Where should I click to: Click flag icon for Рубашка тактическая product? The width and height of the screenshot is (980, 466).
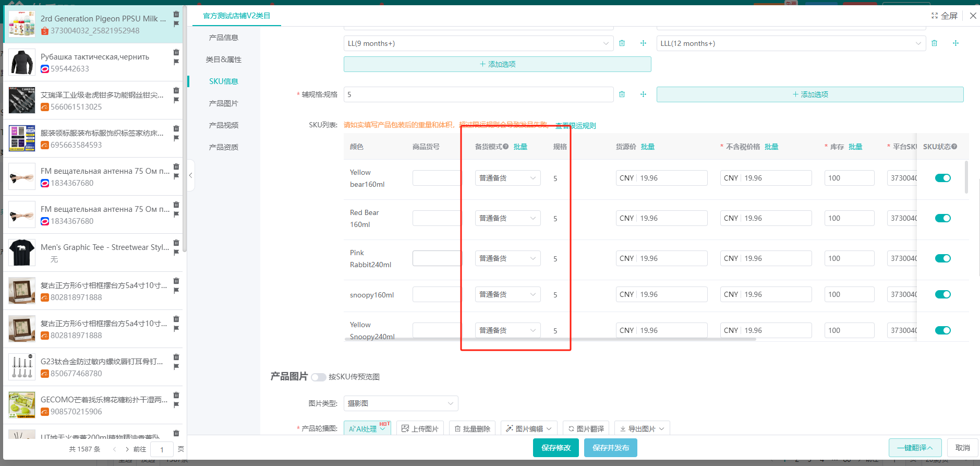coord(176,62)
